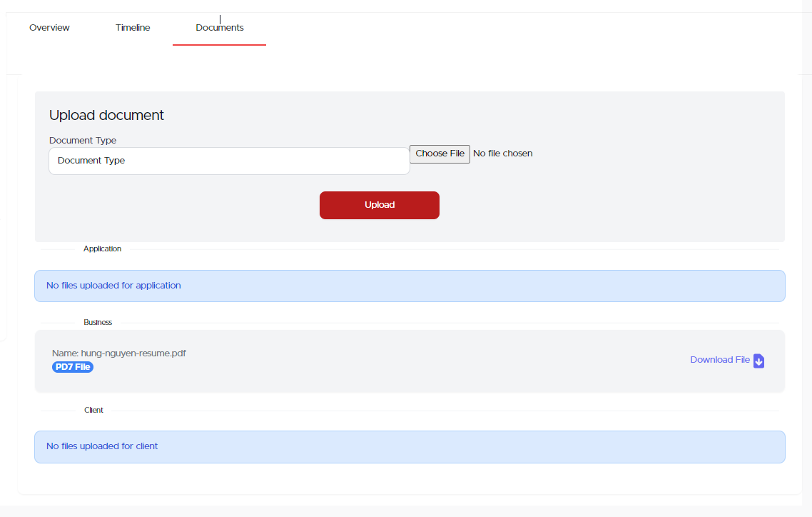Click the 'No file chosen' text
This screenshot has width=812, height=517.
pos(503,154)
